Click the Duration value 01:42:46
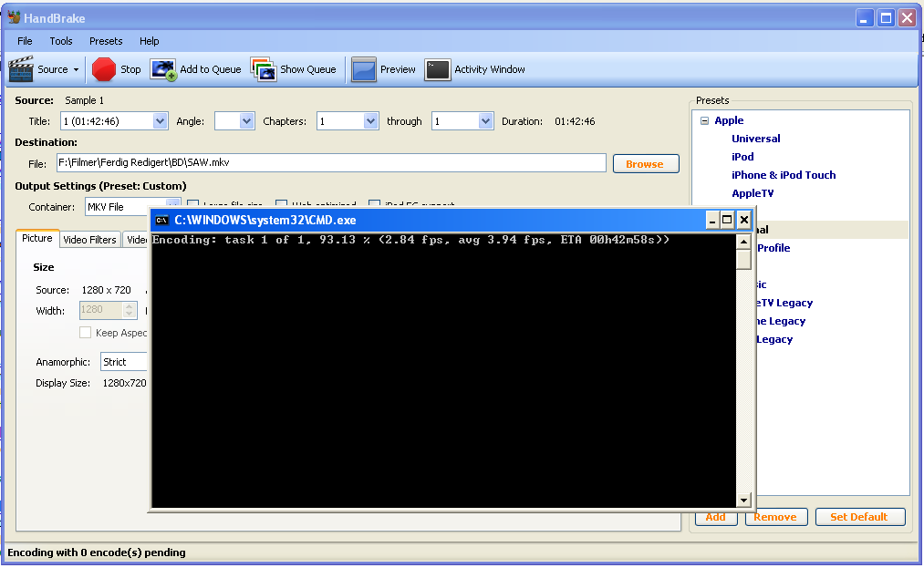The width and height of the screenshot is (924, 568). pyautogui.click(x=575, y=121)
